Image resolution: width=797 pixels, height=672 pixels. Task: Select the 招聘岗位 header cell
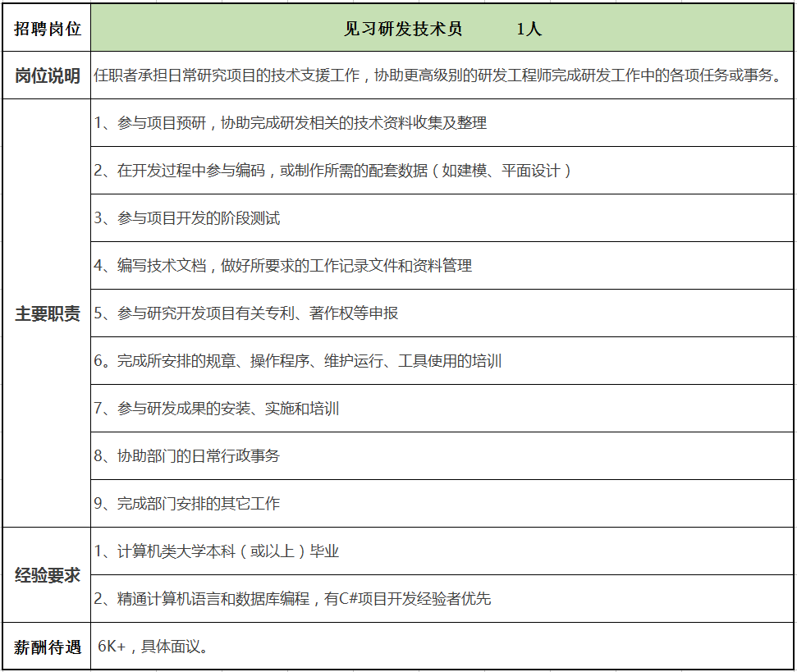point(47,28)
